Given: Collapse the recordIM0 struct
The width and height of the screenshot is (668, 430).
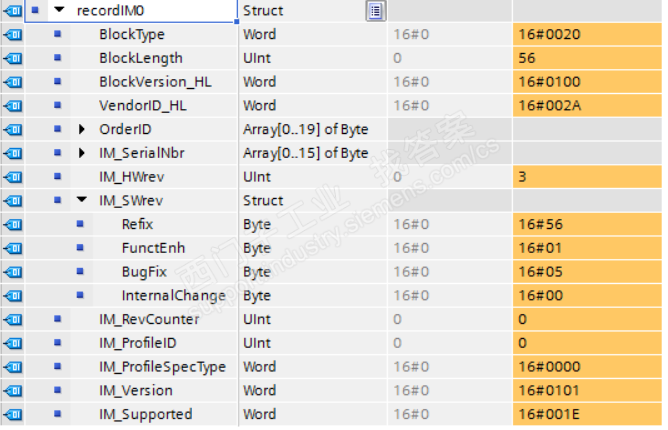Looking at the screenshot, I should (x=59, y=11).
